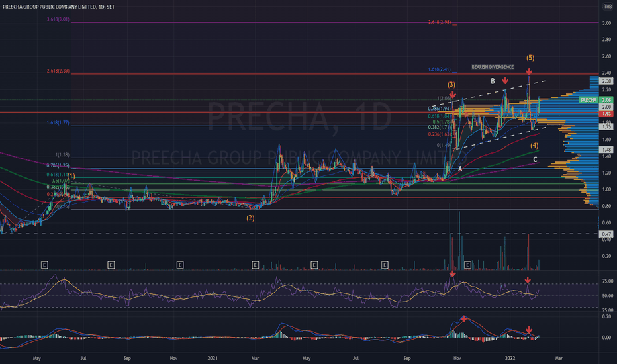Select the orange (3) wave label
Screen dimensions: 617x364
pos(451,85)
